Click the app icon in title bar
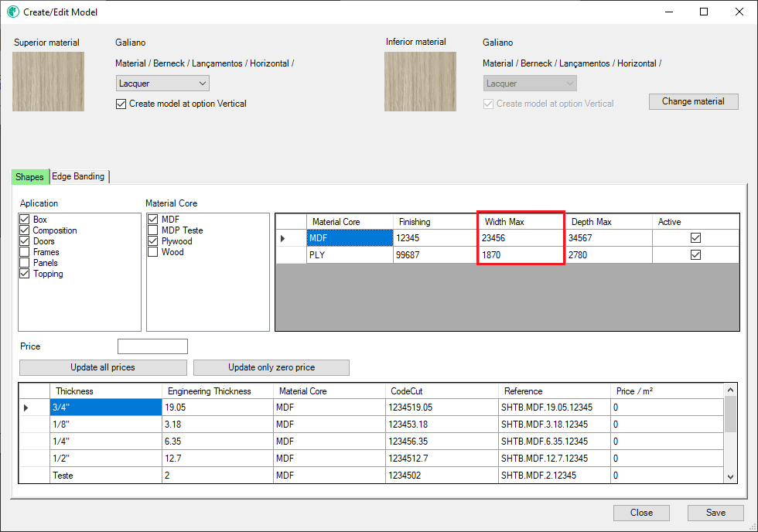This screenshot has width=758, height=532. tap(12, 12)
